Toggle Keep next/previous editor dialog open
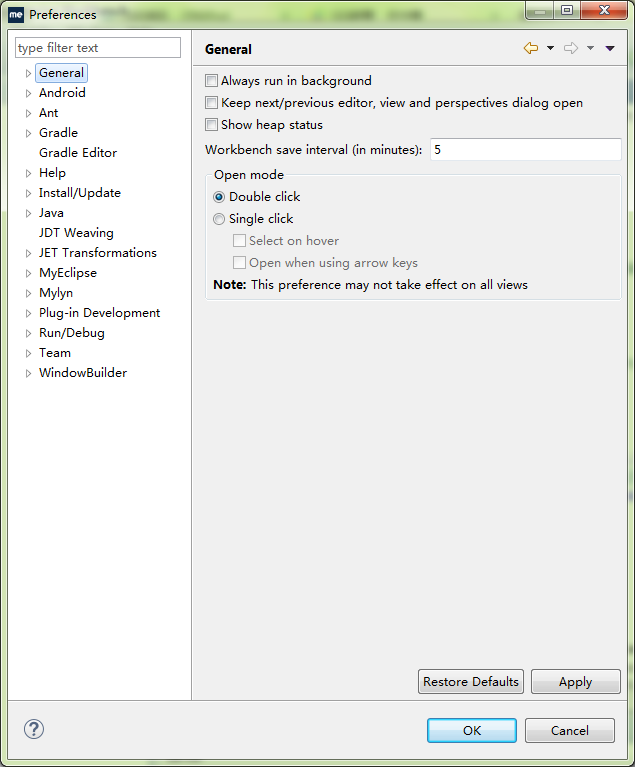The height and width of the screenshot is (767, 635). point(211,103)
